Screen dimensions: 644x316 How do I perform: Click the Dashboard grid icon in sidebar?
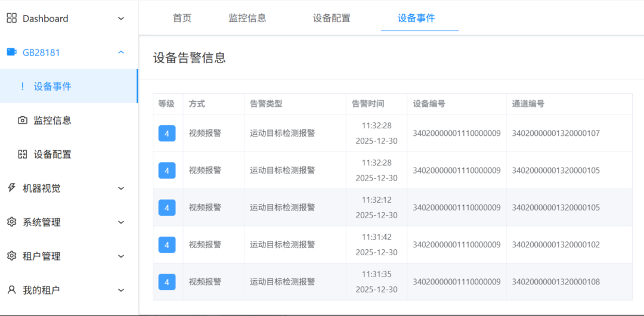point(11,18)
